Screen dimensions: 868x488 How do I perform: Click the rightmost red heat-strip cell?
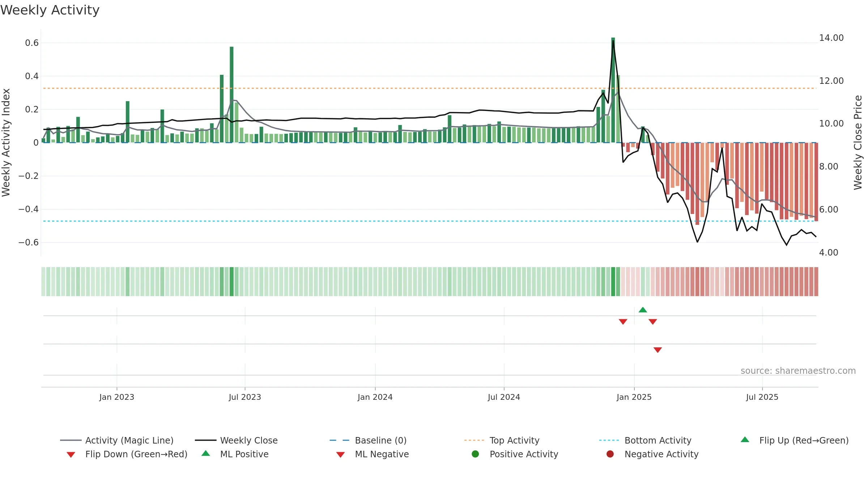tap(816, 282)
